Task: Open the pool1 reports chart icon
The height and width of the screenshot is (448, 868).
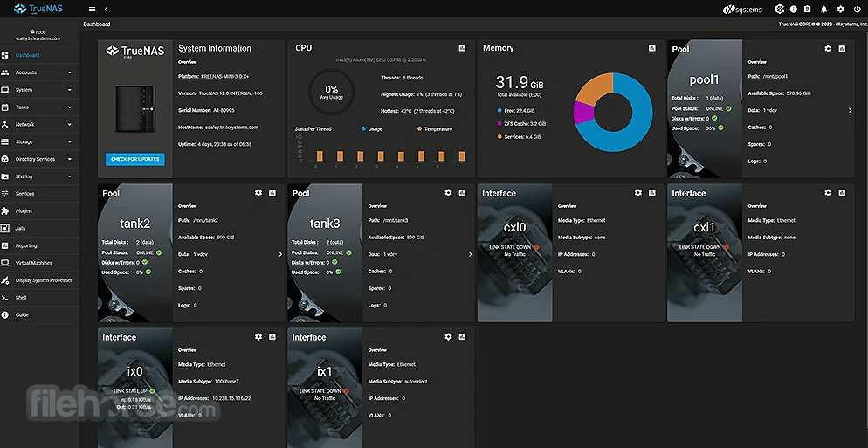Action: pyautogui.click(x=842, y=49)
